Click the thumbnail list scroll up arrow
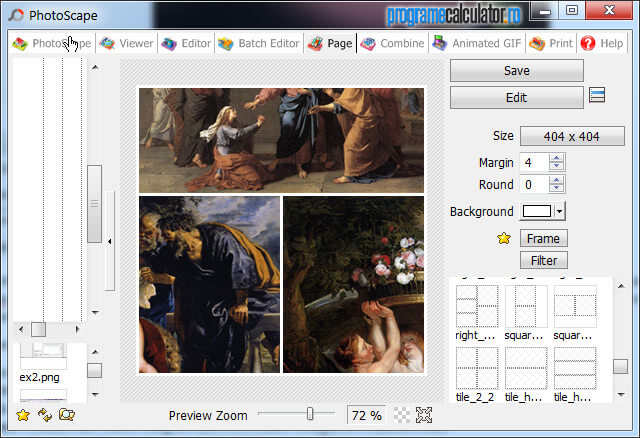Image resolution: width=640 pixels, height=438 pixels. point(95,352)
